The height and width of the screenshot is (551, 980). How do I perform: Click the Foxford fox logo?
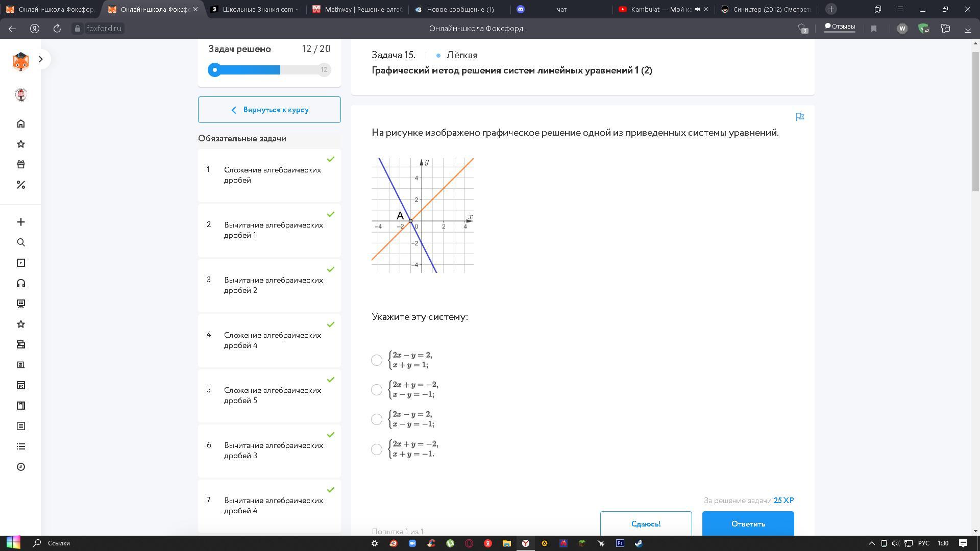pos(21,61)
